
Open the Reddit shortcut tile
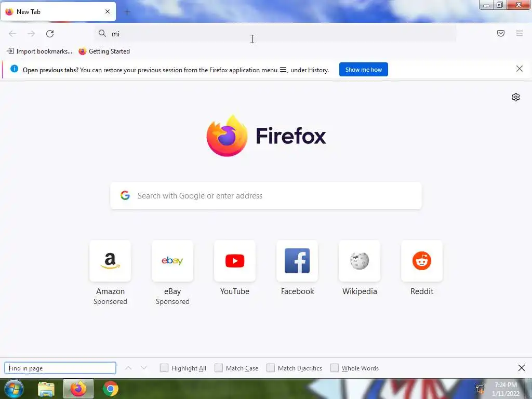pos(422,261)
